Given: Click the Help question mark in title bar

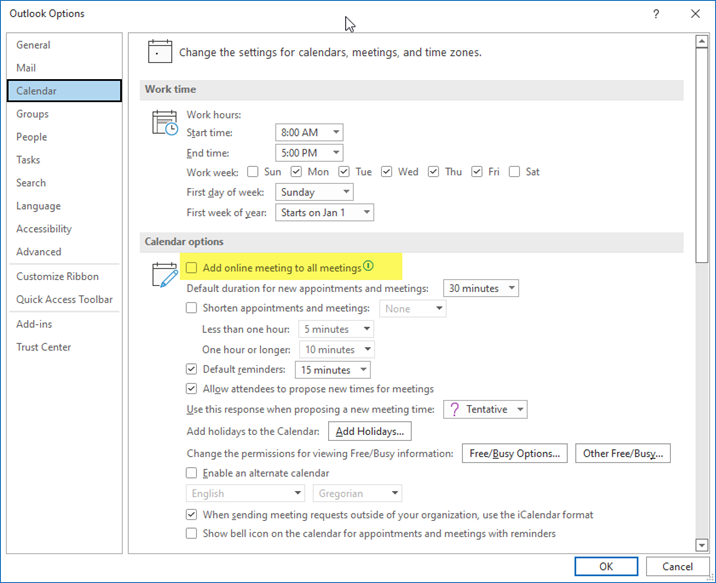Looking at the screenshot, I should coord(656,14).
